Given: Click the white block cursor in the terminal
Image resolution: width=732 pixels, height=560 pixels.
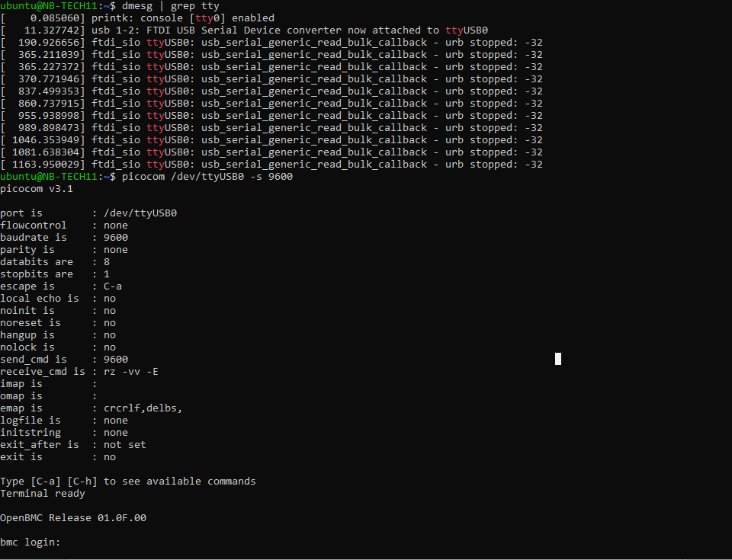Looking at the screenshot, I should (558, 359).
